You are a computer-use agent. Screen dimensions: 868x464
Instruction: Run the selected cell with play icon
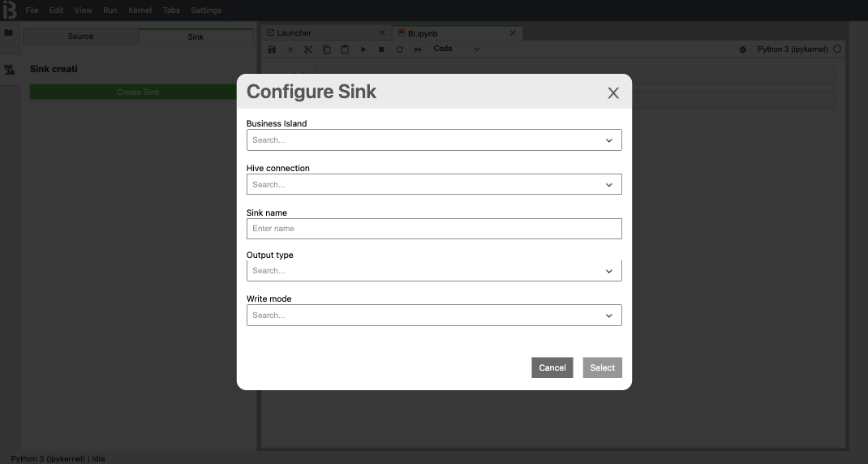[363, 49]
